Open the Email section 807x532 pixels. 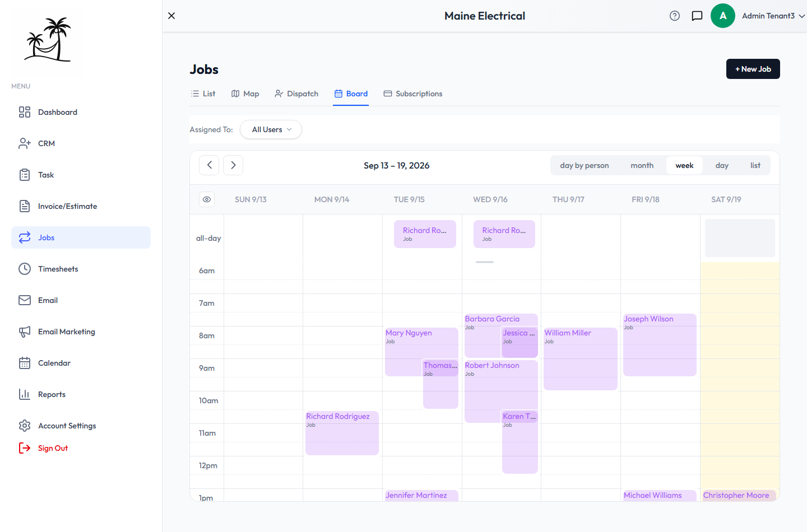click(81, 300)
